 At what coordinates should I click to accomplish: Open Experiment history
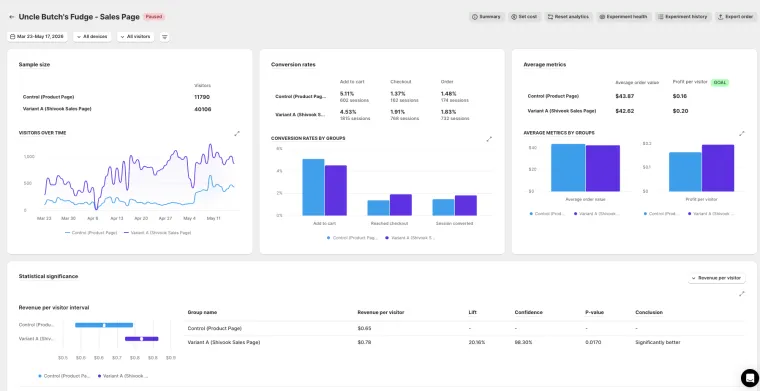pyautogui.click(x=683, y=17)
